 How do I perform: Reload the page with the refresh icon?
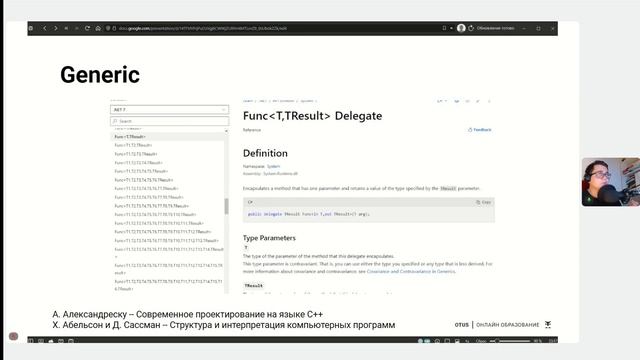87,28
